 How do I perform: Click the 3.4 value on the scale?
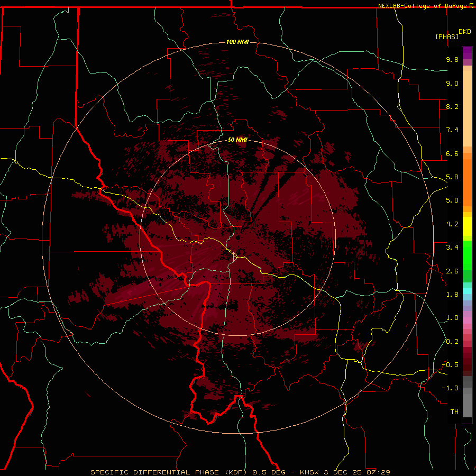(x=452, y=248)
